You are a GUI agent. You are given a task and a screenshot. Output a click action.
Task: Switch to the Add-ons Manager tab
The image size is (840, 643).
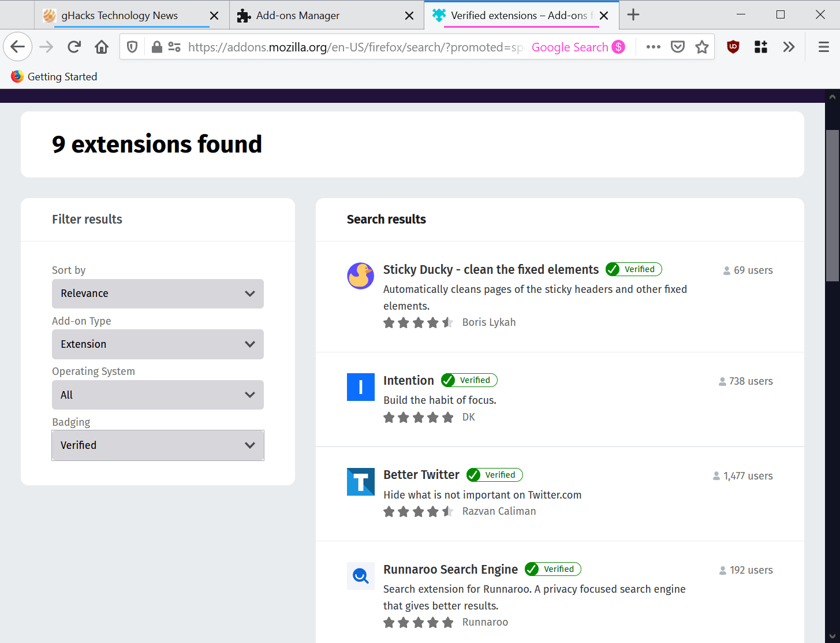(298, 16)
